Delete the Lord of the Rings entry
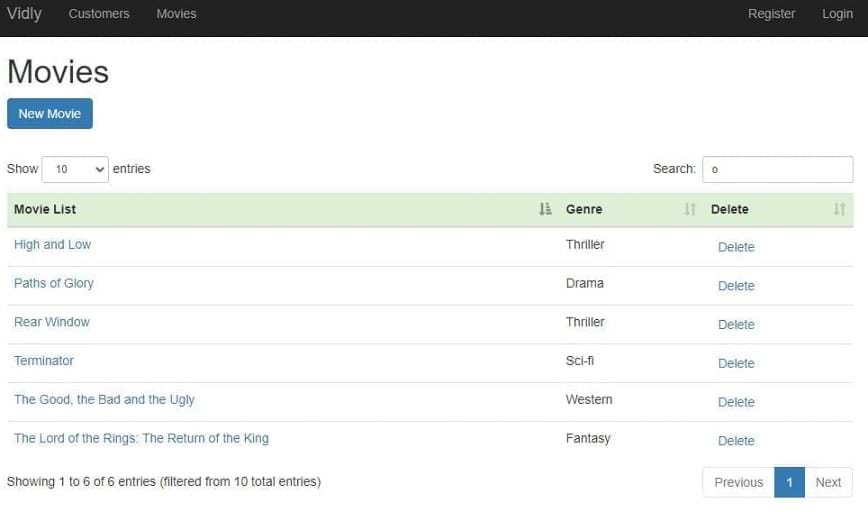868x512 pixels. (736, 441)
